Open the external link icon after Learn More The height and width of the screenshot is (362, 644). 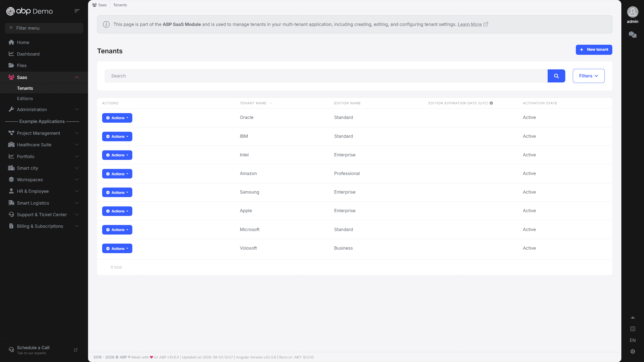[486, 24]
